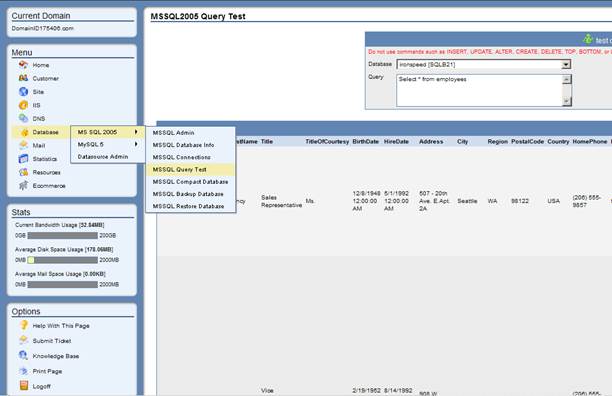Open the Mail icon entry
The width and height of the screenshot is (612, 396).
(x=23, y=145)
